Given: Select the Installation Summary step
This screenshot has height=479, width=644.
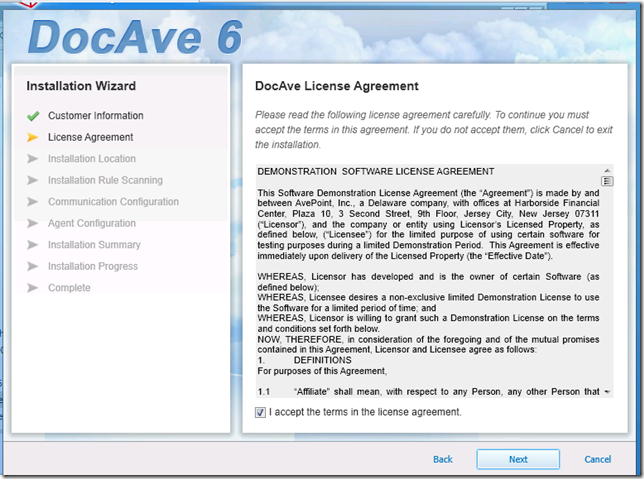Looking at the screenshot, I should point(94,245).
